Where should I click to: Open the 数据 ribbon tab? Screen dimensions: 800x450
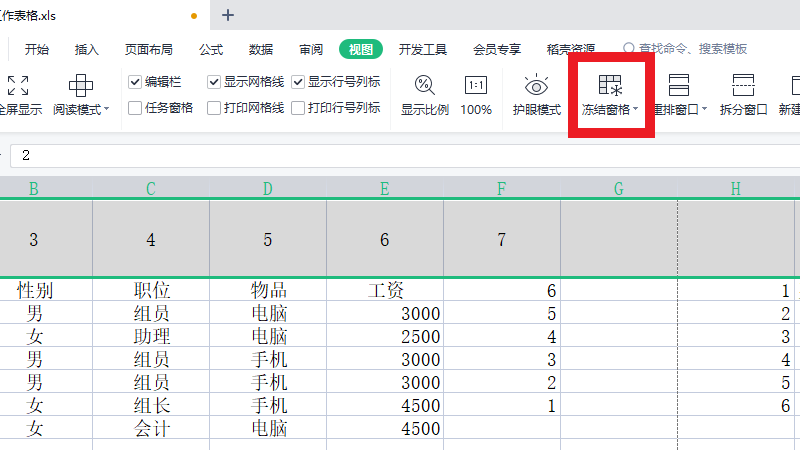[x=261, y=49]
